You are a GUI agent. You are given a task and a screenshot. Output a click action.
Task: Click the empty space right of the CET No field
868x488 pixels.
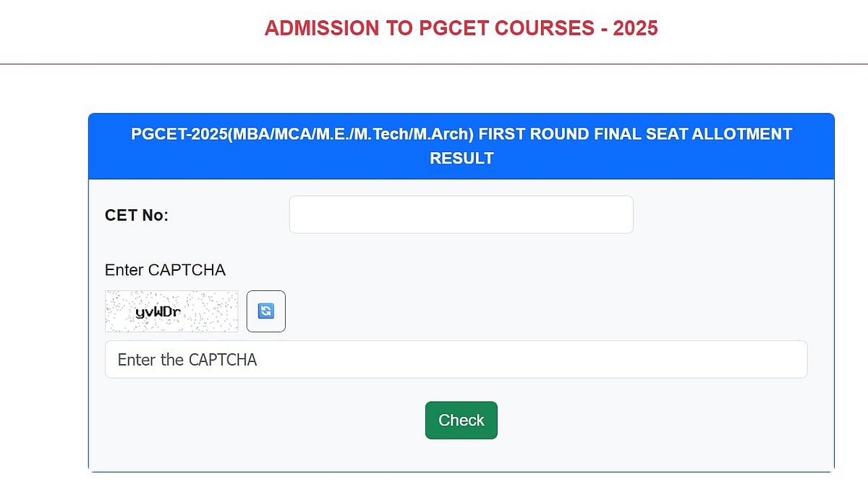[731, 214]
